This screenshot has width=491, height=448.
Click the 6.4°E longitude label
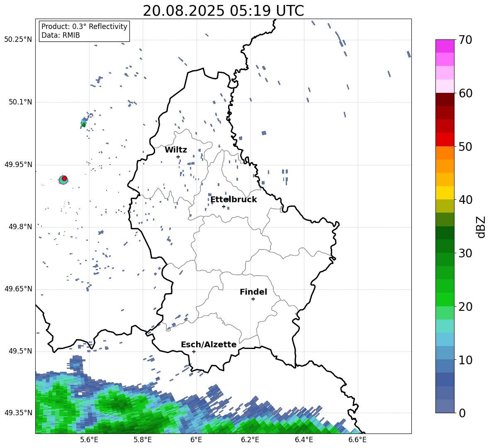304,440
